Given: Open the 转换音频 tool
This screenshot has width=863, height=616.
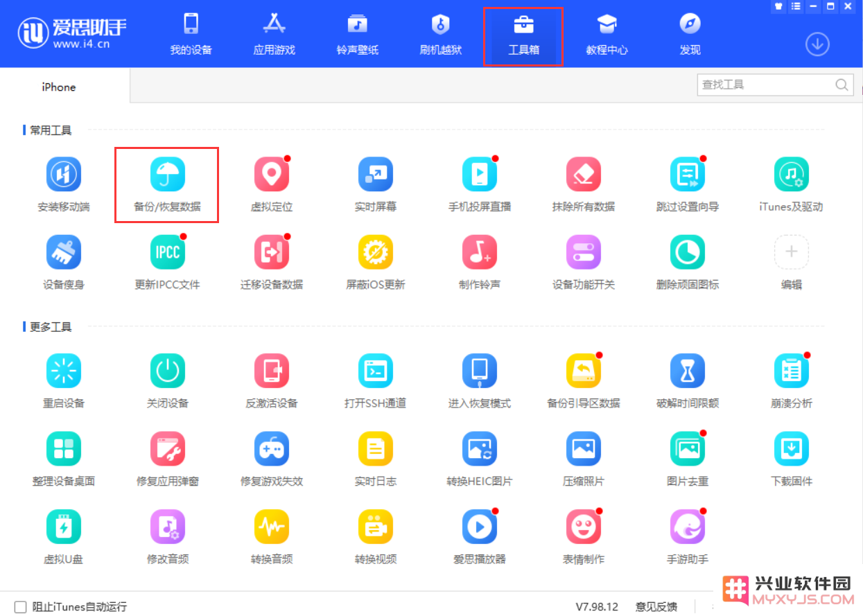Looking at the screenshot, I should tap(272, 537).
